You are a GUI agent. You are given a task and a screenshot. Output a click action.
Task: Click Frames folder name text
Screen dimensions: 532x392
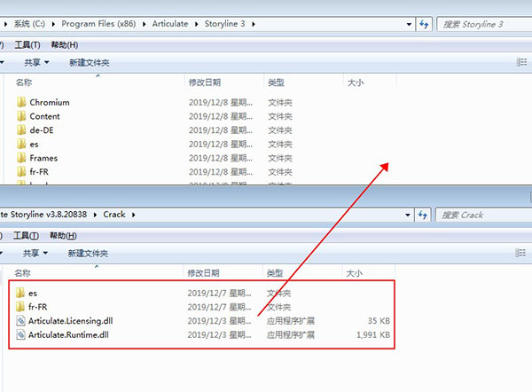(x=43, y=158)
